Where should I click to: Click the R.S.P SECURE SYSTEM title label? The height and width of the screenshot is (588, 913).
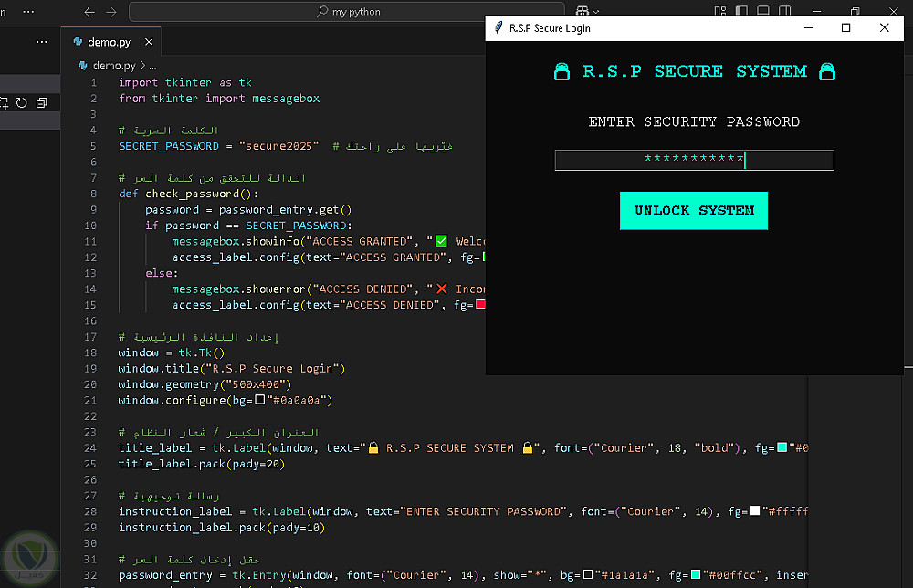tap(694, 71)
